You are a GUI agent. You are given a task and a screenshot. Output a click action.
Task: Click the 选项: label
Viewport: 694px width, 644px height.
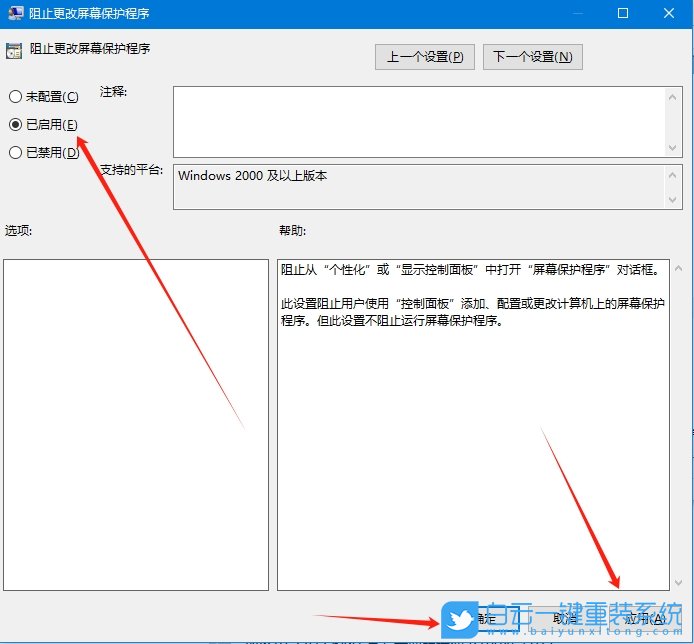18,231
